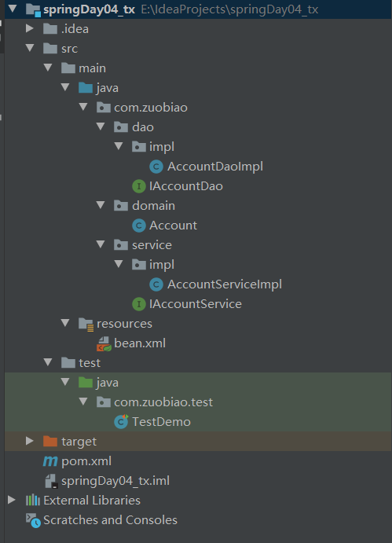Click the bean.xml Spring config icon

pyautogui.click(x=104, y=344)
